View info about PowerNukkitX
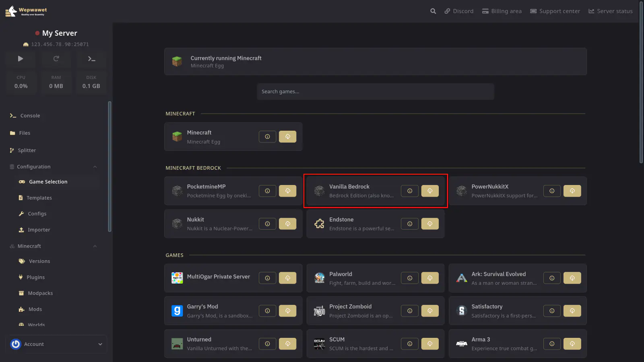 tap(552, 191)
